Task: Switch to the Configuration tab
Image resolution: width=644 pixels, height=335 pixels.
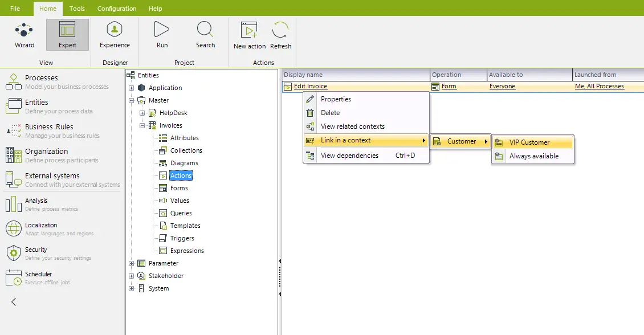Action: point(117,8)
